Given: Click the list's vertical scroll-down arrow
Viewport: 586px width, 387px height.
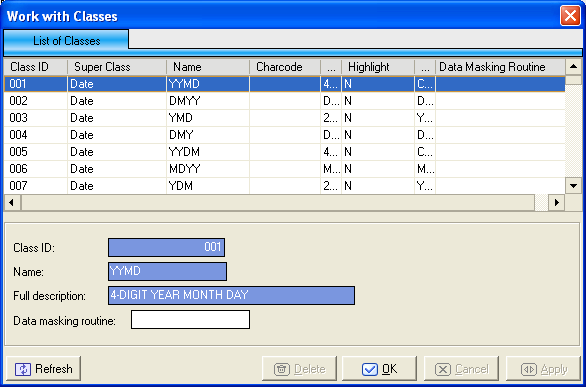Looking at the screenshot, I should click(x=573, y=185).
